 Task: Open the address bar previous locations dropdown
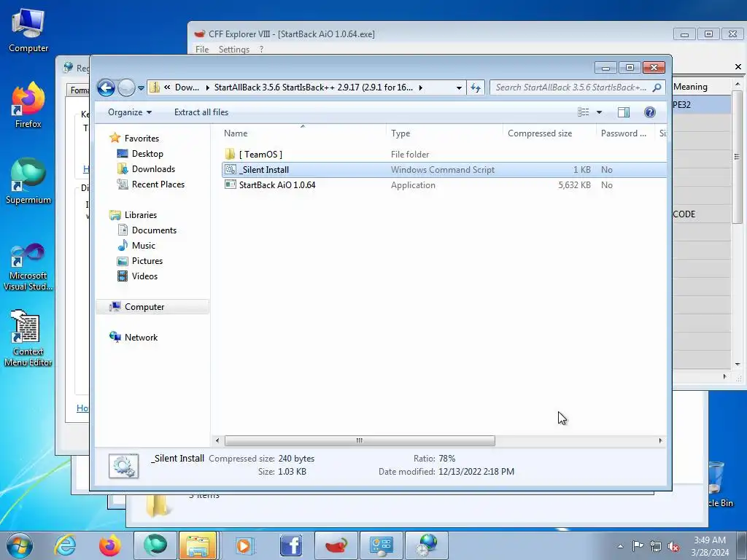tap(459, 87)
